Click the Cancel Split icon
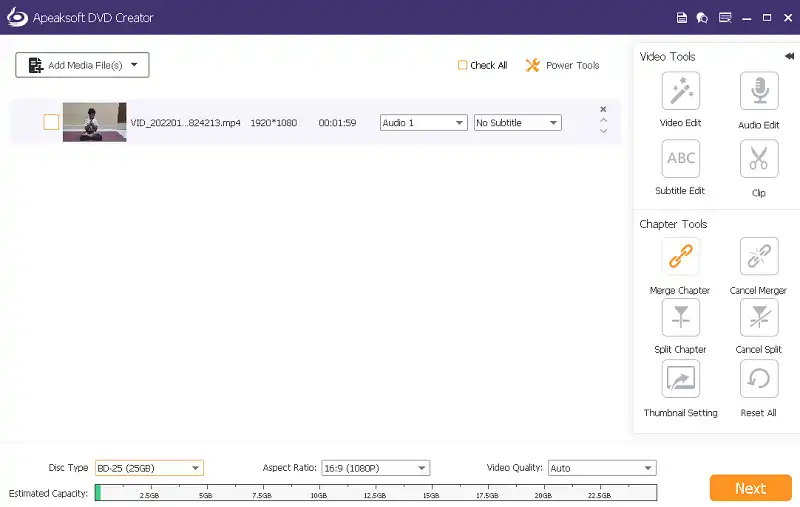 (x=758, y=317)
